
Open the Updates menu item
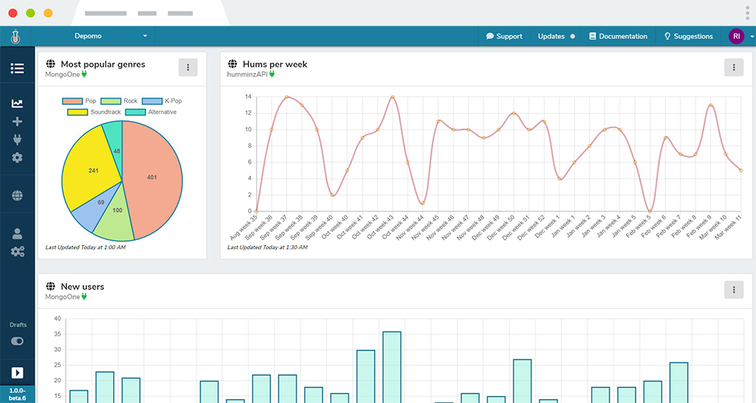pyautogui.click(x=555, y=36)
